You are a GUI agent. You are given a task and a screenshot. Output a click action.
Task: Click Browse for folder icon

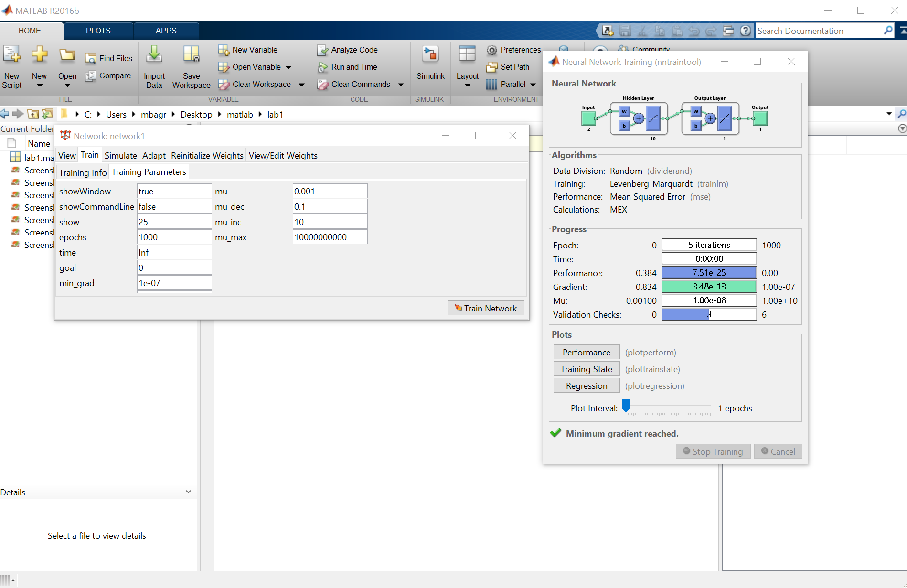(48, 114)
